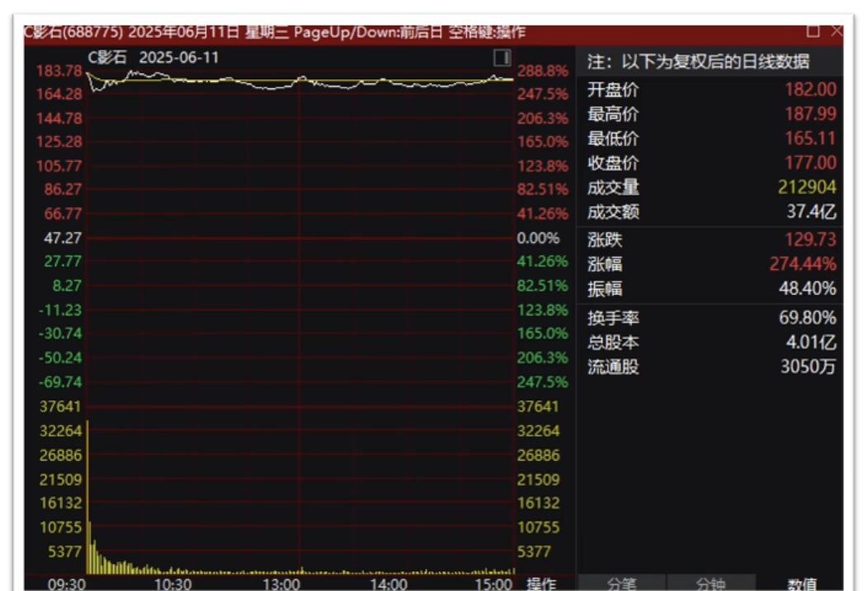The height and width of the screenshot is (591, 868).
Task: Select the 最高价 row showing 187.99
Action: point(710,115)
